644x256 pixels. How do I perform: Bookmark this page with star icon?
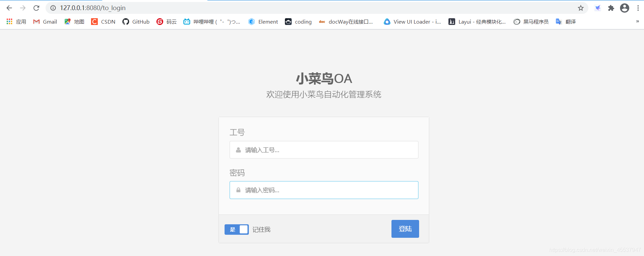581,8
